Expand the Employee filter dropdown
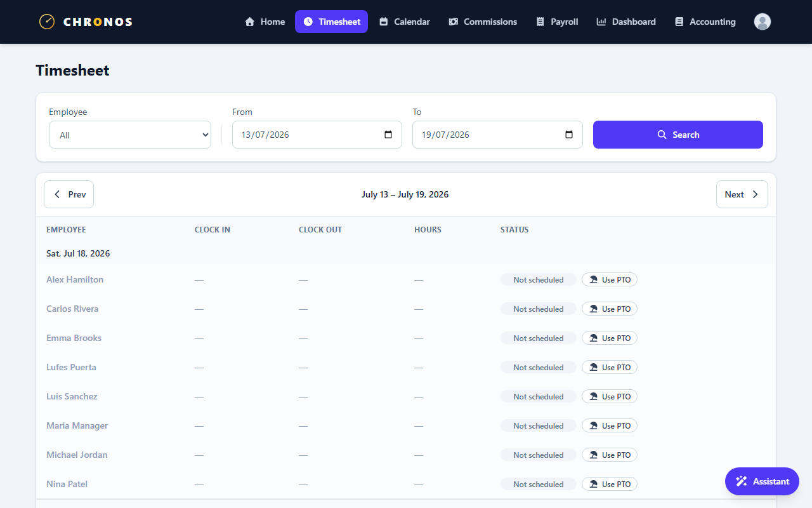Image resolution: width=812 pixels, height=508 pixels. coord(130,135)
